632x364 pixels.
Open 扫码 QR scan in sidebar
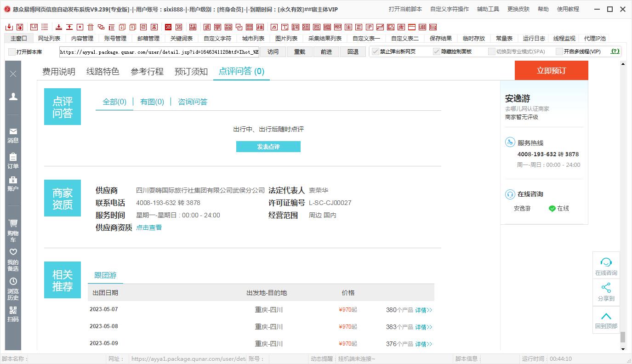click(13, 314)
